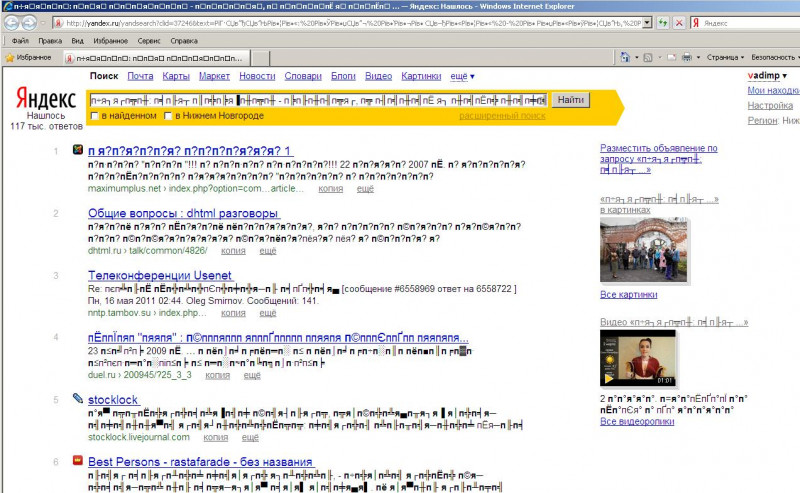The image size is (800, 493).
Task: Open the Правка menu
Action: (50, 41)
